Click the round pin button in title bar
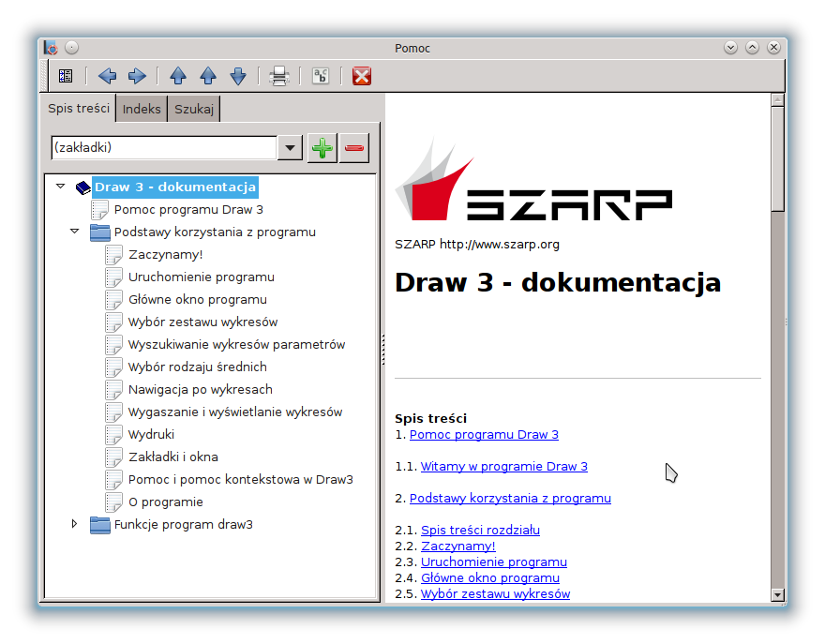Image resolution: width=825 pixels, height=644 pixels. pyautogui.click(x=71, y=48)
